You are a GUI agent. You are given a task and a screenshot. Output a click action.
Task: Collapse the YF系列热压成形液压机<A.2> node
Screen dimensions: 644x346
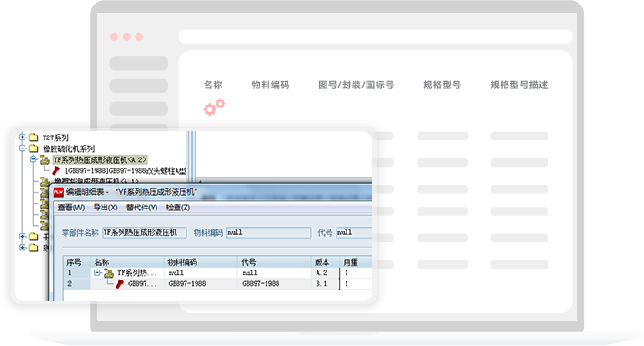[34, 159]
